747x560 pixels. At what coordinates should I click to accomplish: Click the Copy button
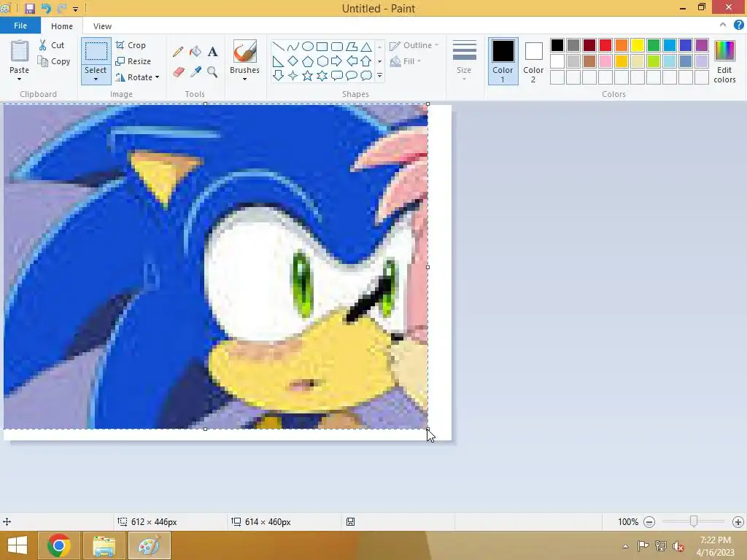54,61
